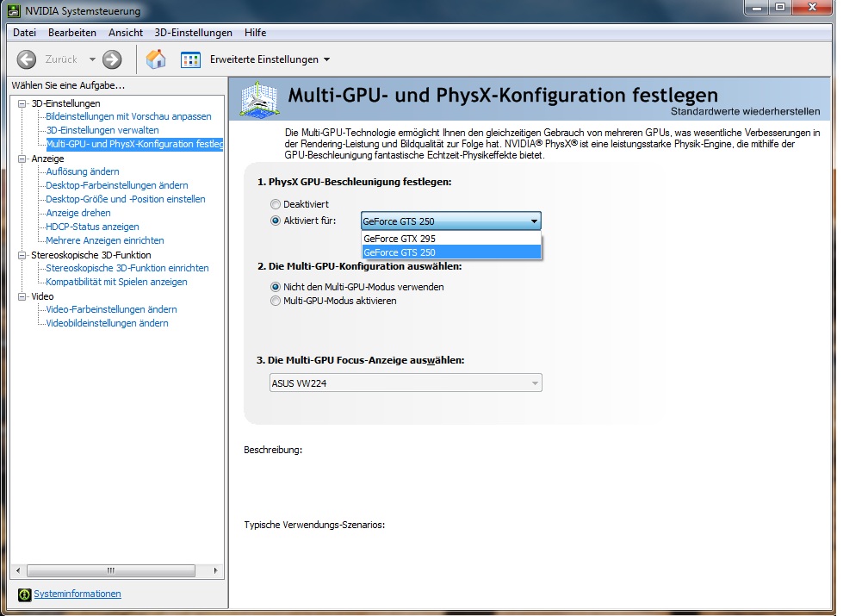
Task: Open the Ansicht menu
Action: tap(126, 33)
